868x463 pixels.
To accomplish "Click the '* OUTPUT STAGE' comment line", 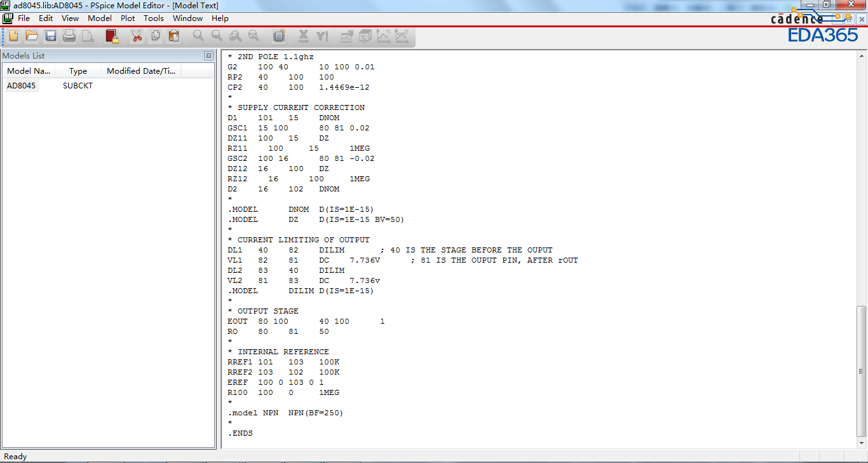I will pos(263,311).
